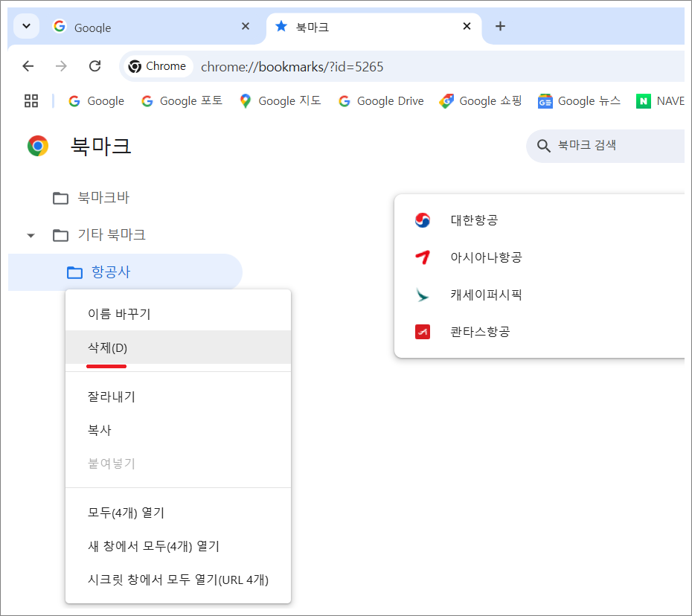Open the NAVER bookmark
The image size is (692, 616).
tap(661, 101)
